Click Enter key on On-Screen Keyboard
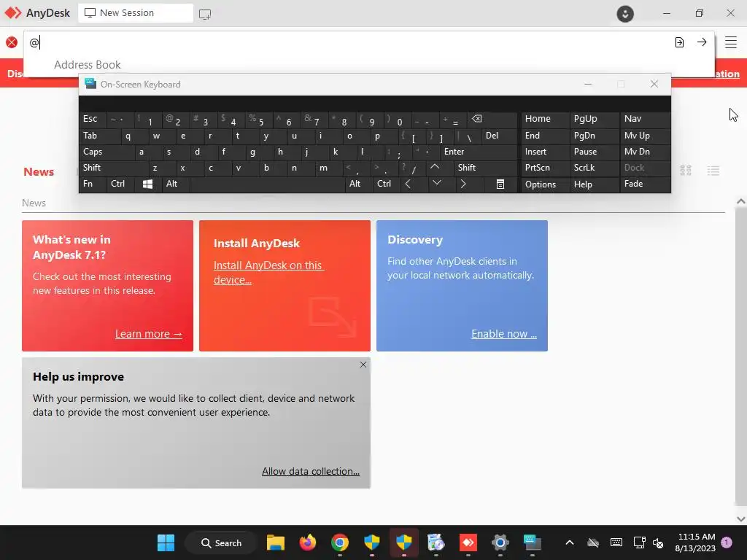The height and width of the screenshot is (560, 747). click(x=478, y=152)
